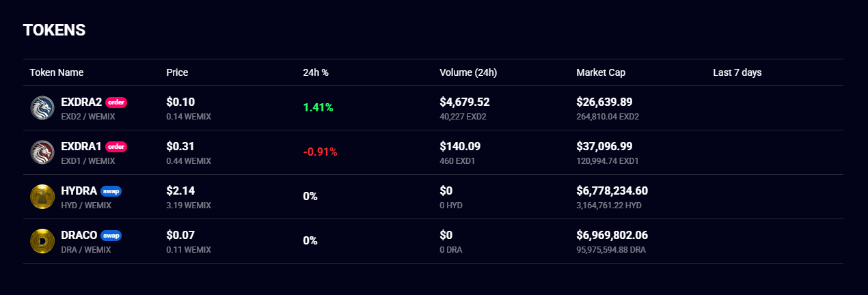This screenshot has height=295, width=868.
Task: Click the DRACO gold coin icon
Action: [x=42, y=241]
